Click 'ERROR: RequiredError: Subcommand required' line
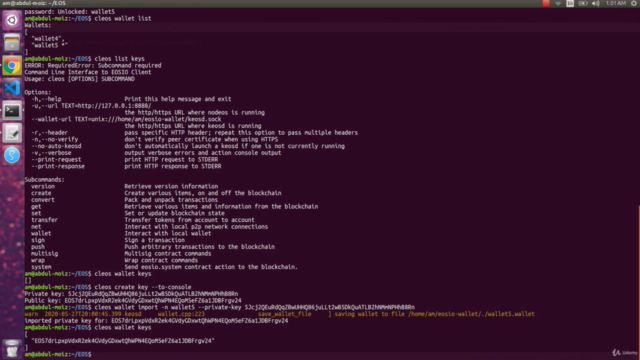This screenshot has width=640, height=360. point(93,65)
